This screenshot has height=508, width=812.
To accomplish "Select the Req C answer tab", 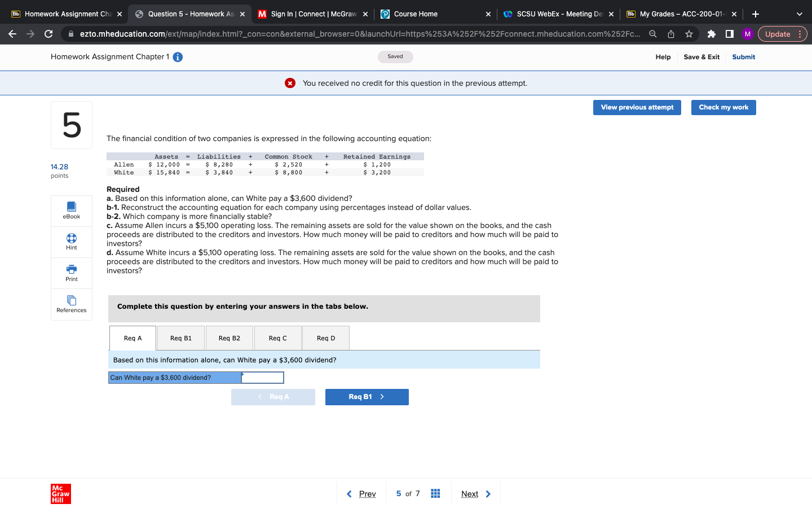I will (x=277, y=338).
